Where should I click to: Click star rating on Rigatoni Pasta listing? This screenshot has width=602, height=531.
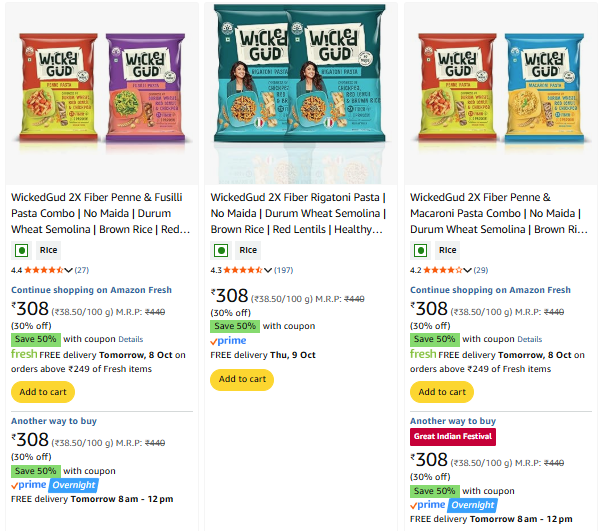tap(243, 270)
